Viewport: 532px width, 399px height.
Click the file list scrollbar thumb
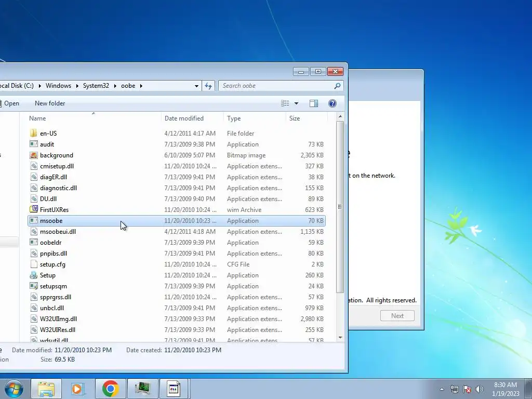click(x=340, y=207)
